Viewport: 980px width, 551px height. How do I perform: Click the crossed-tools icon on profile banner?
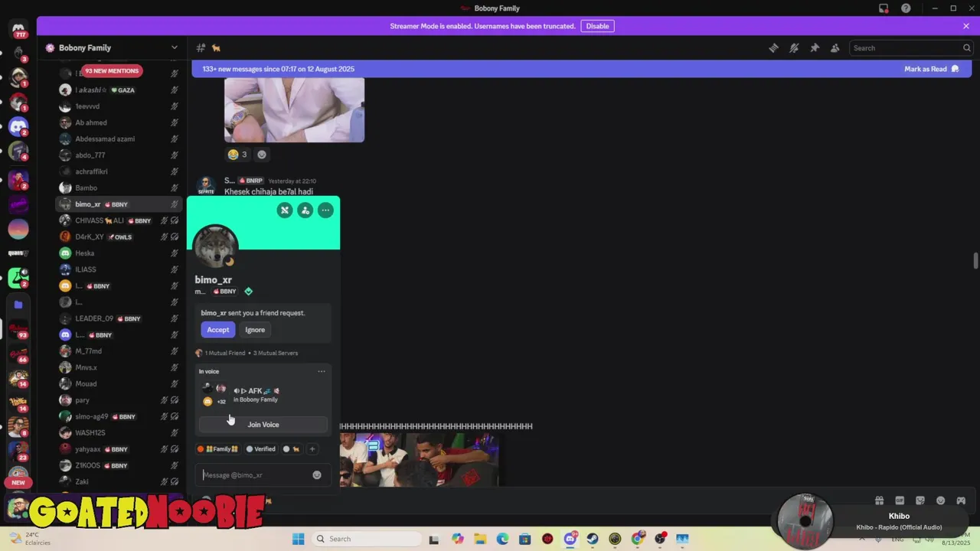(x=285, y=210)
